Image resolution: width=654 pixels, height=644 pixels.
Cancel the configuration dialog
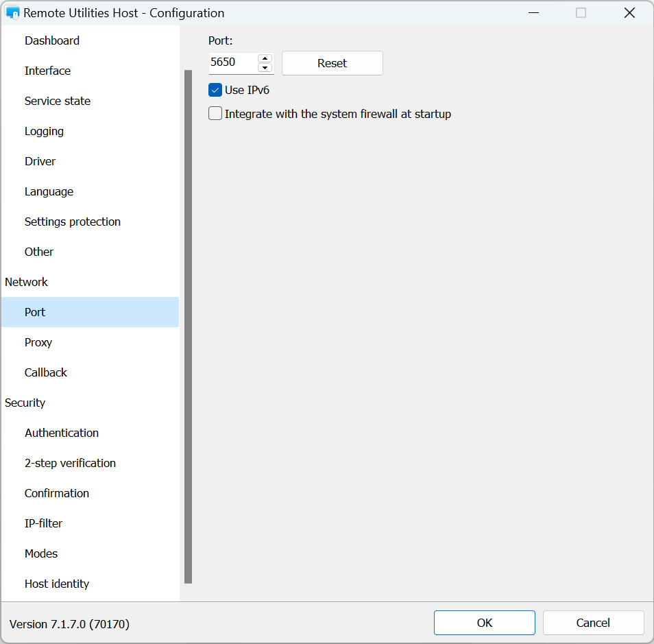(x=593, y=623)
